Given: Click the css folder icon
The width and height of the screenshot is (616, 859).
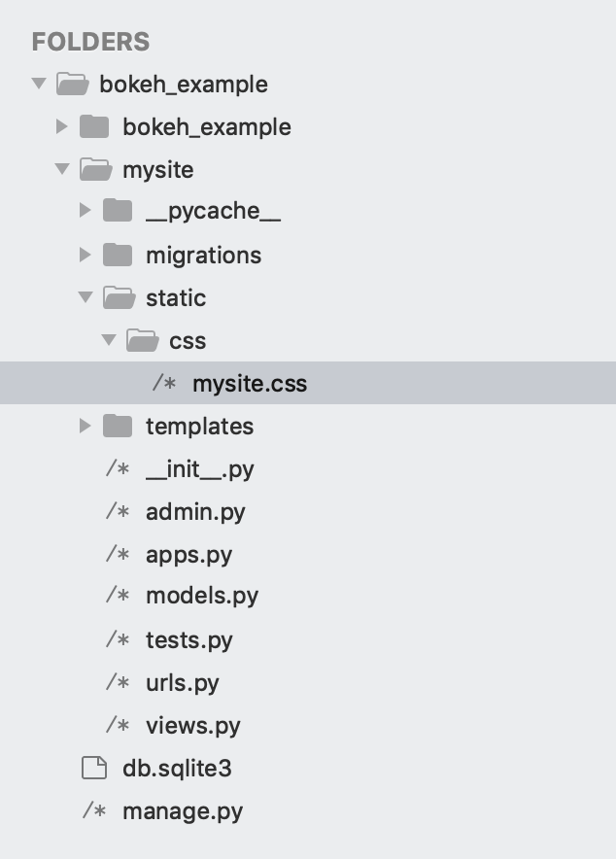Looking at the screenshot, I should [x=141, y=341].
